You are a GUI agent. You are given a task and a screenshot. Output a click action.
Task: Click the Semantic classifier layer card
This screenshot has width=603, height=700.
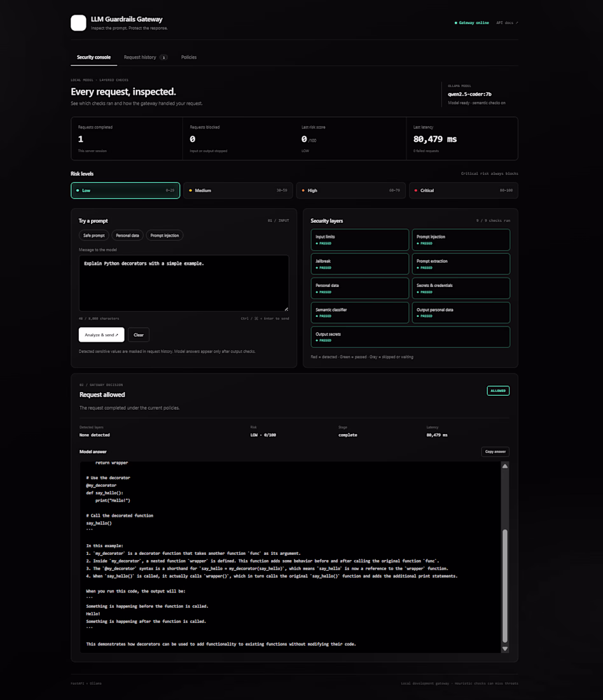coord(360,312)
